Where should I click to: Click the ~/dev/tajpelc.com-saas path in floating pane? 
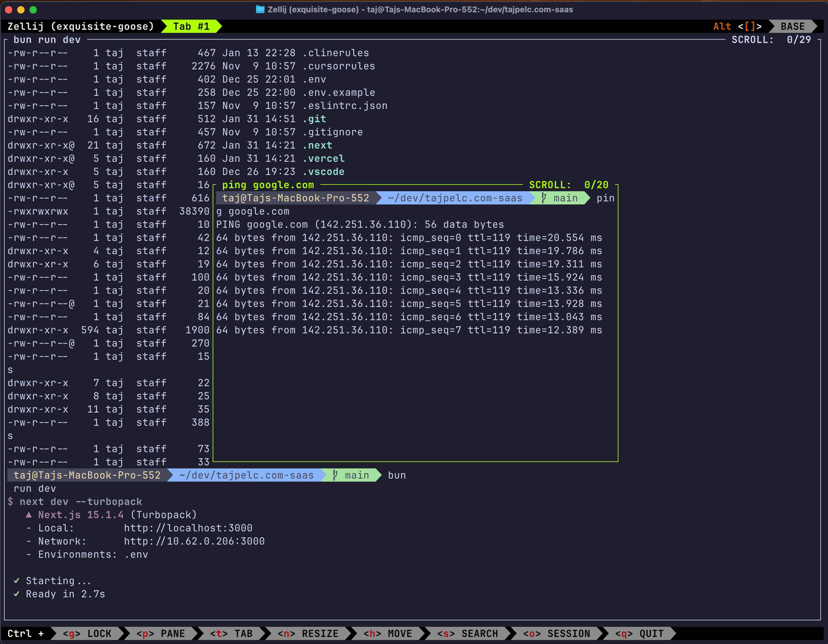coord(455,198)
